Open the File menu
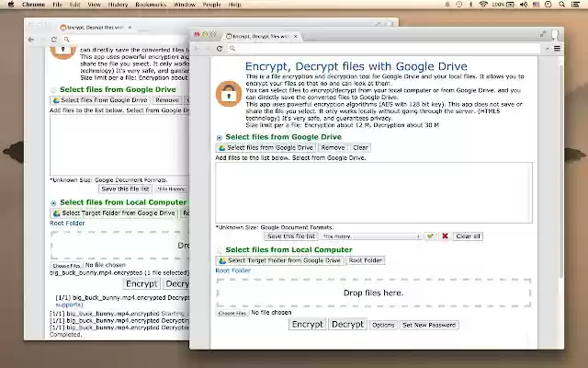The height and width of the screenshot is (368, 588). click(57, 5)
